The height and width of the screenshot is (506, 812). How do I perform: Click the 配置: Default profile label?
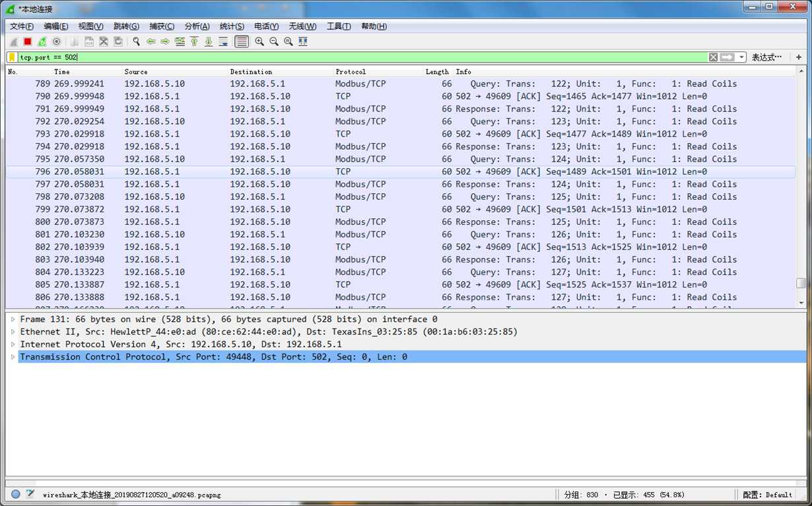pyautogui.click(x=767, y=495)
